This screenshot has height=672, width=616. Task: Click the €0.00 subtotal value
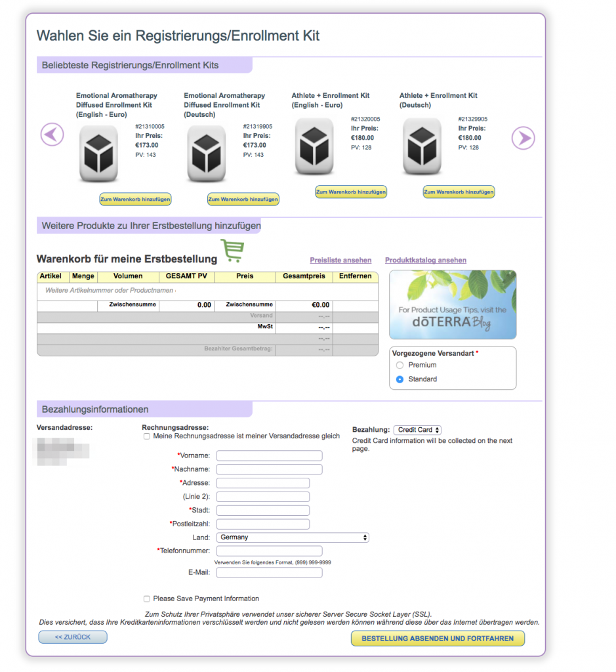tap(320, 305)
